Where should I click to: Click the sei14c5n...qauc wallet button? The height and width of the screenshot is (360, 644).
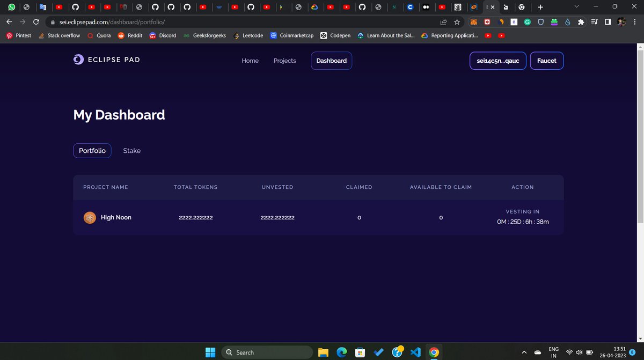point(498,61)
